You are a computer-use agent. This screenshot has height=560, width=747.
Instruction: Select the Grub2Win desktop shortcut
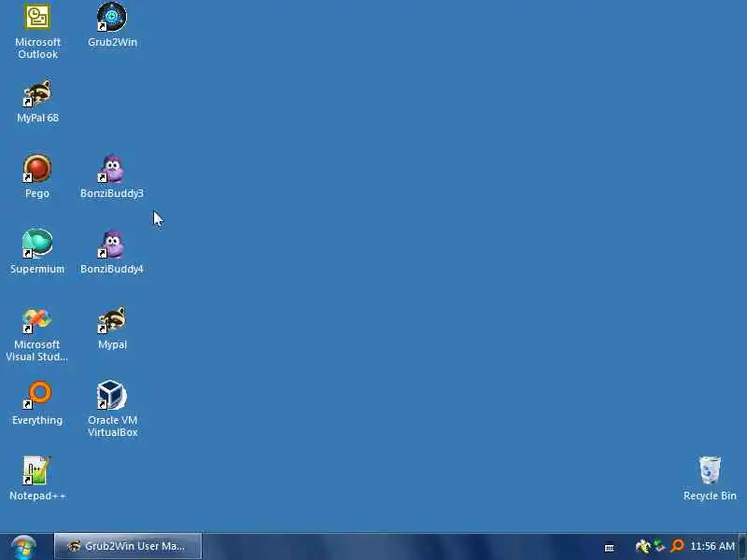[x=112, y=25]
